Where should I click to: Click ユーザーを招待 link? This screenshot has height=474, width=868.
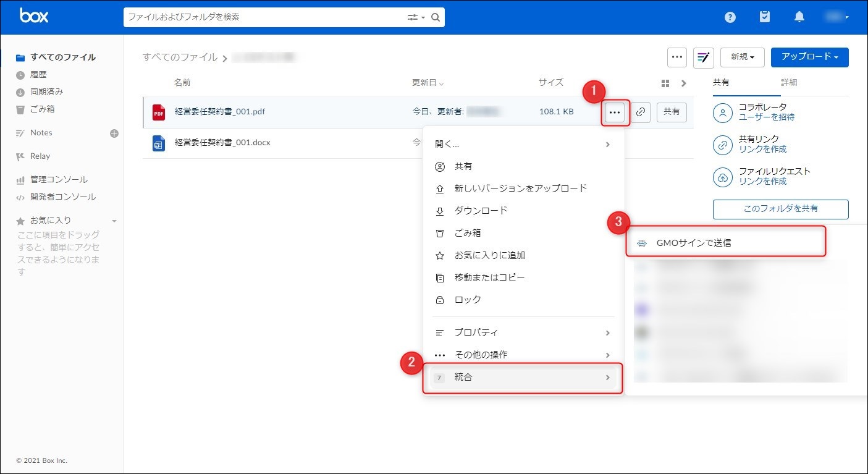767,117
